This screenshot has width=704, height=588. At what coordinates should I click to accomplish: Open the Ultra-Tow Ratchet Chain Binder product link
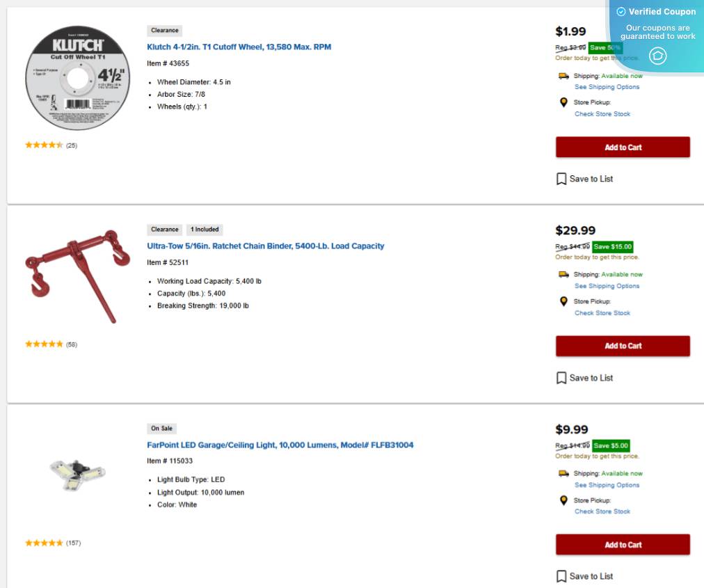pyautogui.click(x=265, y=246)
